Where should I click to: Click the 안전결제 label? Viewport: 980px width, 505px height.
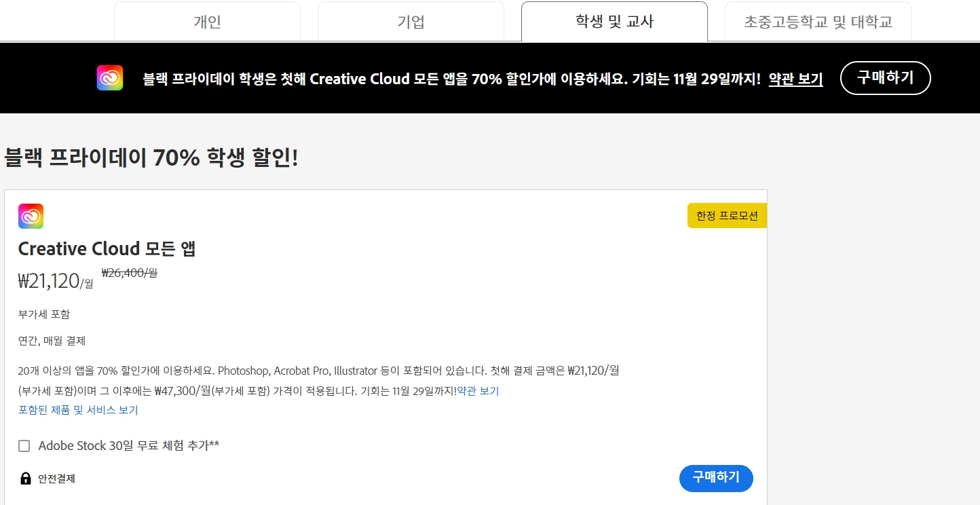click(56, 479)
